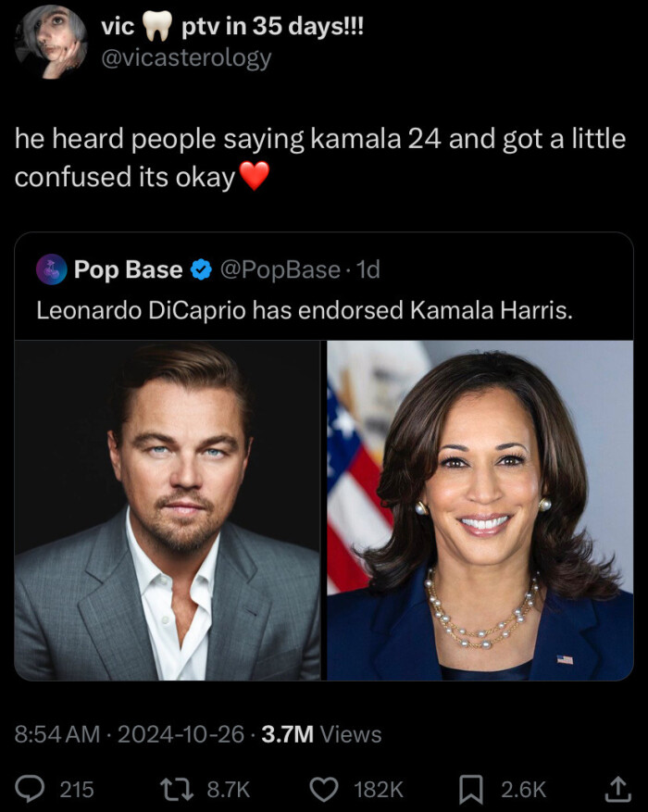This screenshot has width=648, height=812.
Task: Open the Pop Base round avatar
Action: (x=50, y=269)
